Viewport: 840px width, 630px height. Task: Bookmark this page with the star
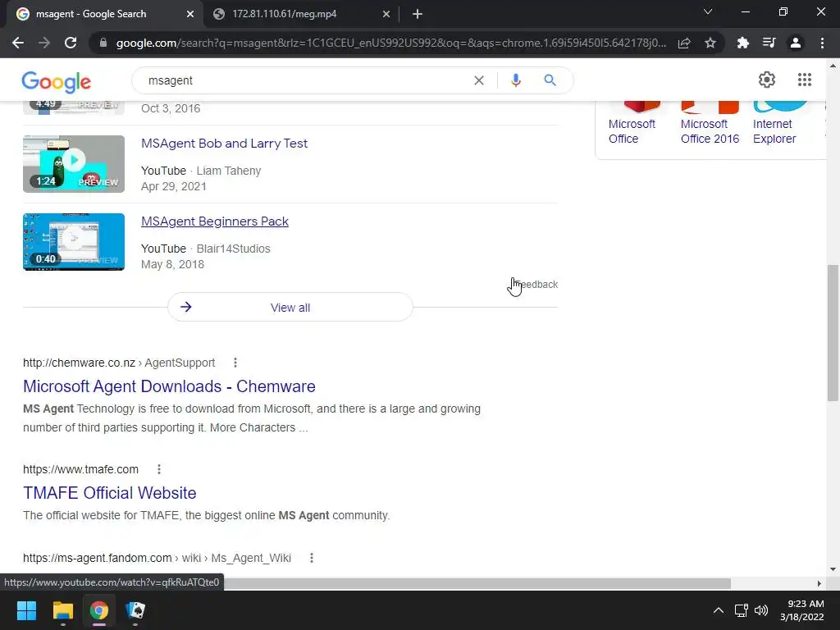tap(710, 43)
